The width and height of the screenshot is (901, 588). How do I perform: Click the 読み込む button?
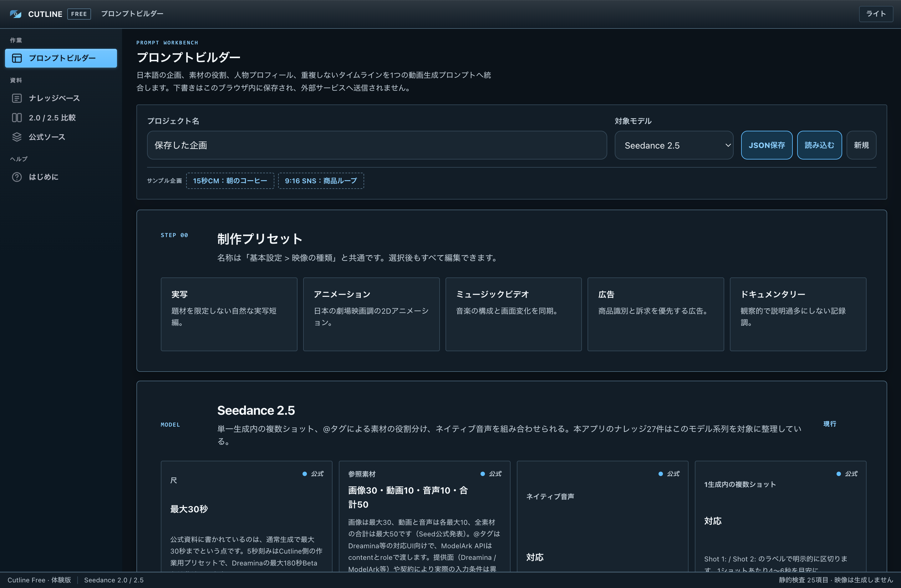[819, 145]
